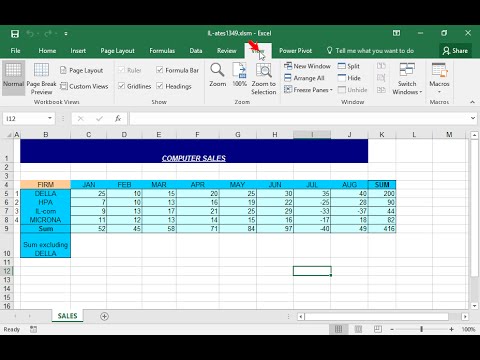Image resolution: width=480 pixels, height=360 pixels.
Task: Open the Name Box dropdown arrow
Action: point(50,118)
